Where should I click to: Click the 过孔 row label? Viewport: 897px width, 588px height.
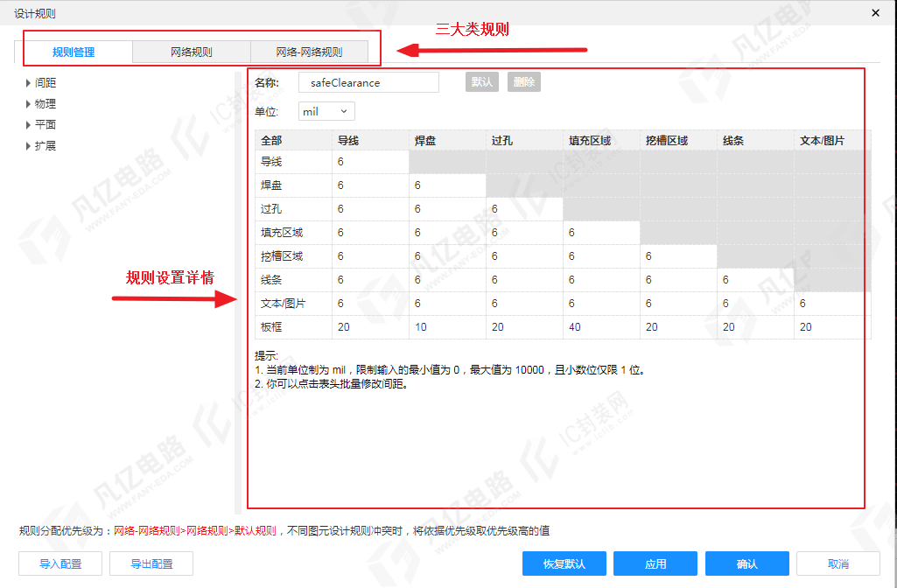click(x=293, y=209)
